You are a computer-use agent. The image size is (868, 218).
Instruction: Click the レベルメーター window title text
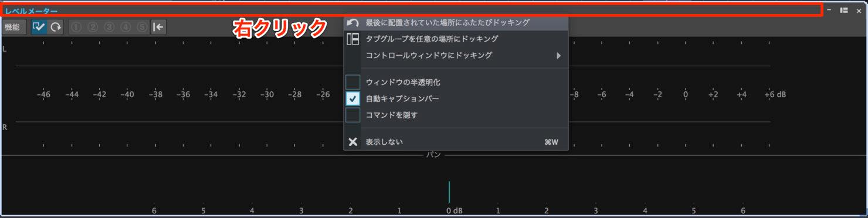pyautogui.click(x=32, y=11)
